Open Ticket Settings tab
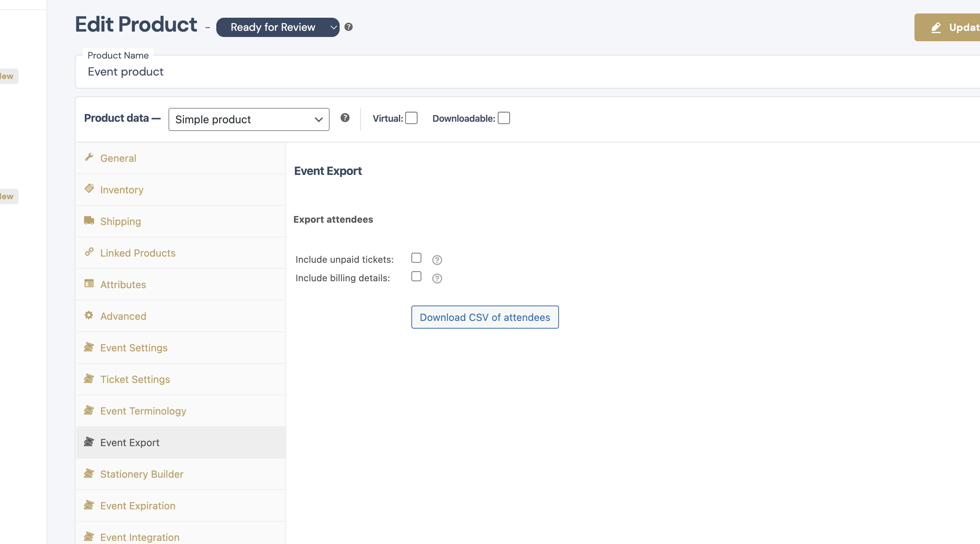 181,379
